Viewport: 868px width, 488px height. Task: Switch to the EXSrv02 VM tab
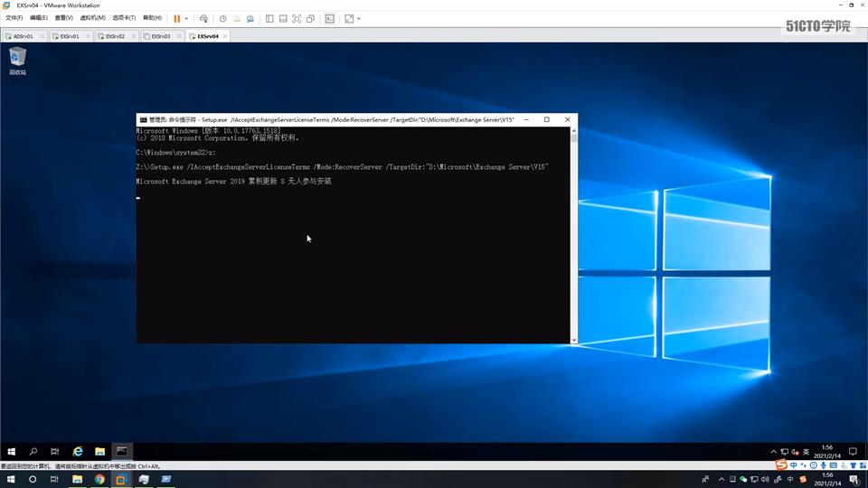click(115, 36)
